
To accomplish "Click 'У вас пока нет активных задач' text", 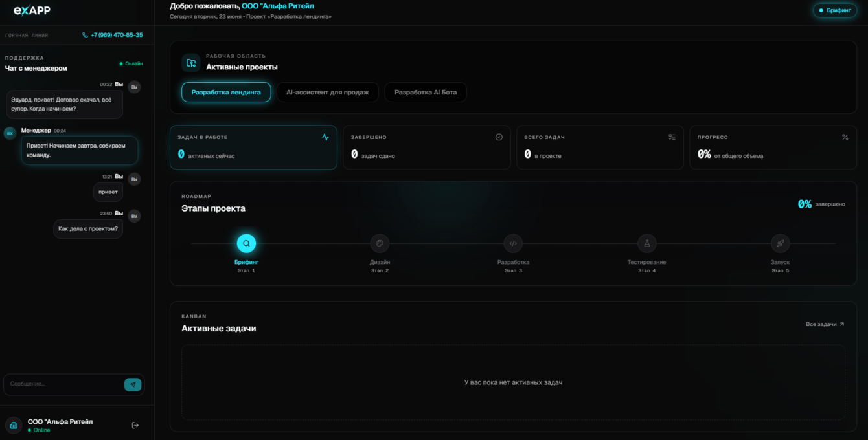I will pyautogui.click(x=513, y=382).
